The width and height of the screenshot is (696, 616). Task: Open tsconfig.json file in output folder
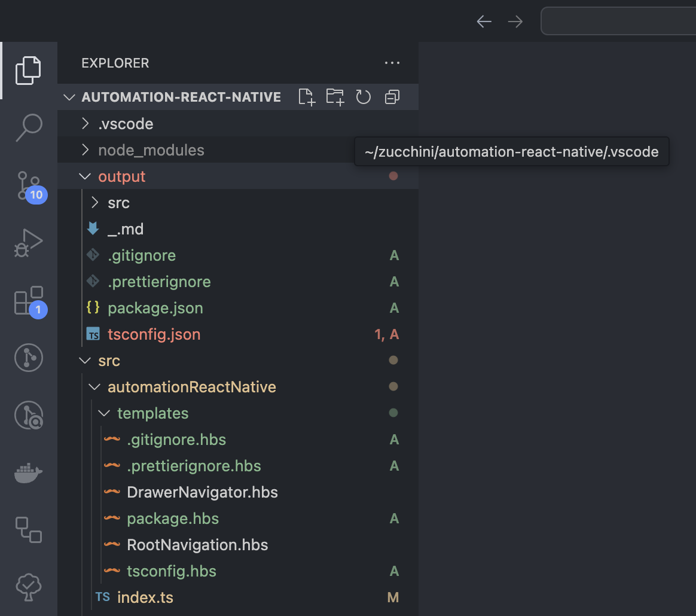[x=154, y=334]
